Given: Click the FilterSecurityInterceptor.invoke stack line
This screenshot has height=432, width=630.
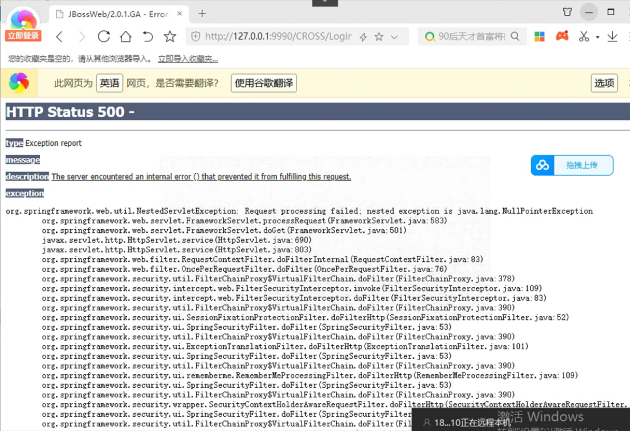Looking at the screenshot, I should (292, 288).
